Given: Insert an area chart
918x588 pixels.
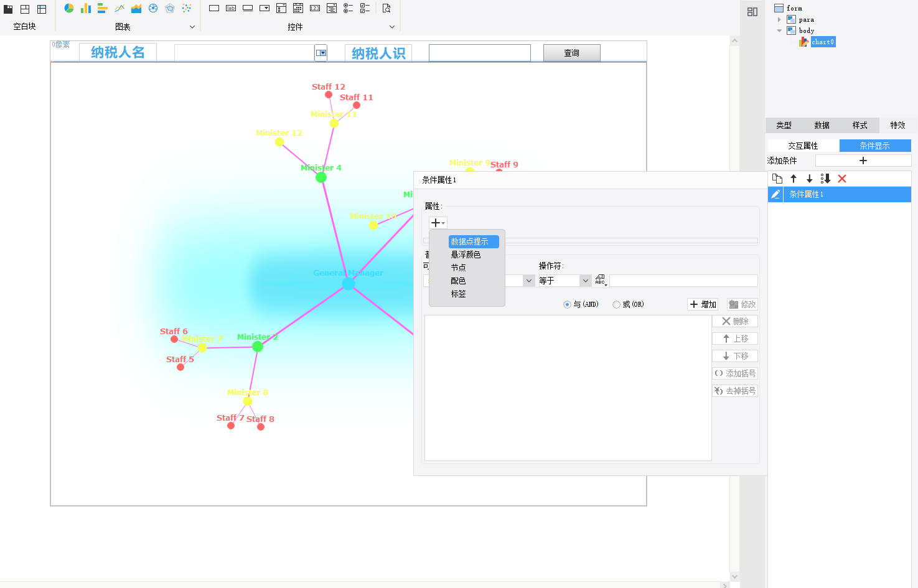Looking at the screenshot, I should click(136, 8).
